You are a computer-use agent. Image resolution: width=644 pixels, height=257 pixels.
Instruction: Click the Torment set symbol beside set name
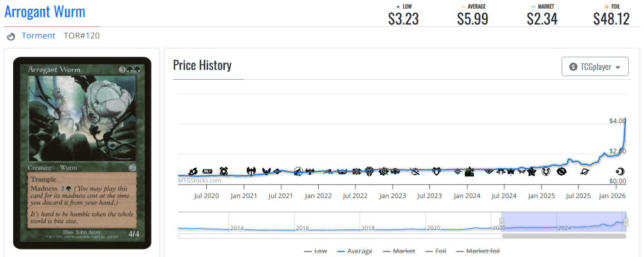pyautogui.click(x=11, y=36)
